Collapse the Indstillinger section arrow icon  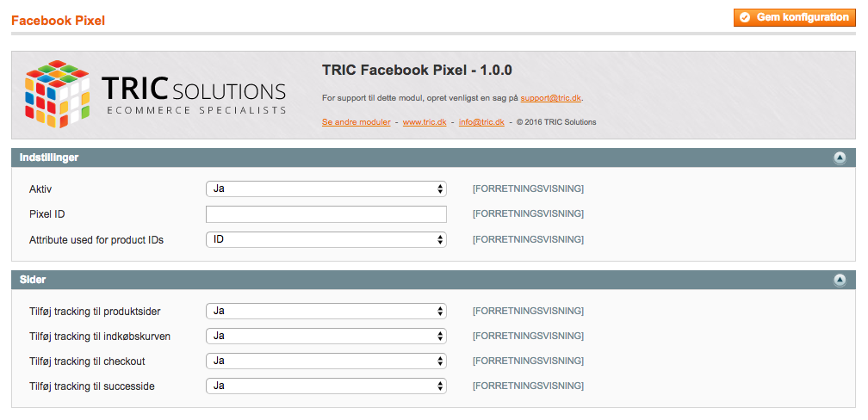[x=840, y=157]
